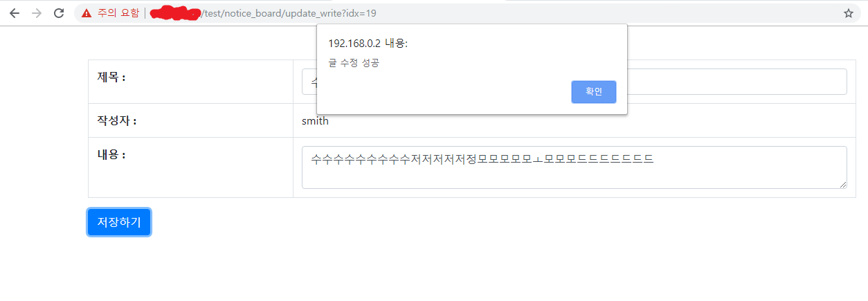The height and width of the screenshot is (301, 868).
Task: Click inside the 내용 content textarea
Action: coord(575,167)
